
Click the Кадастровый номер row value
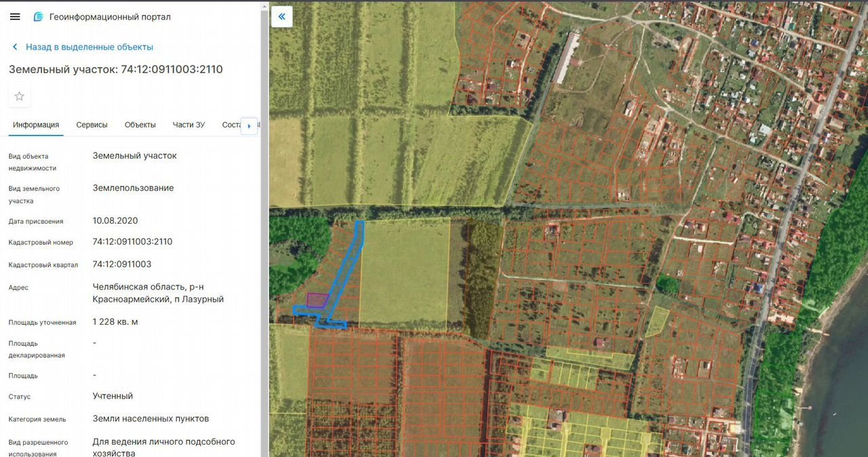(132, 241)
